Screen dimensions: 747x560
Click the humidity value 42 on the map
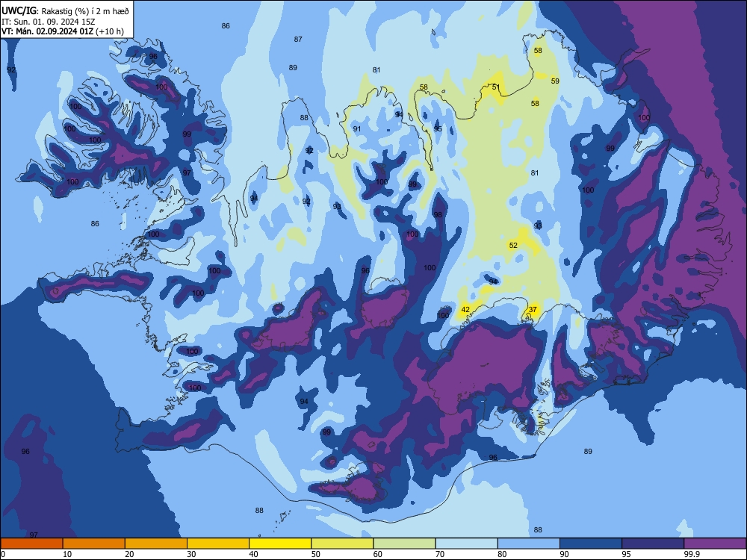tap(465, 310)
